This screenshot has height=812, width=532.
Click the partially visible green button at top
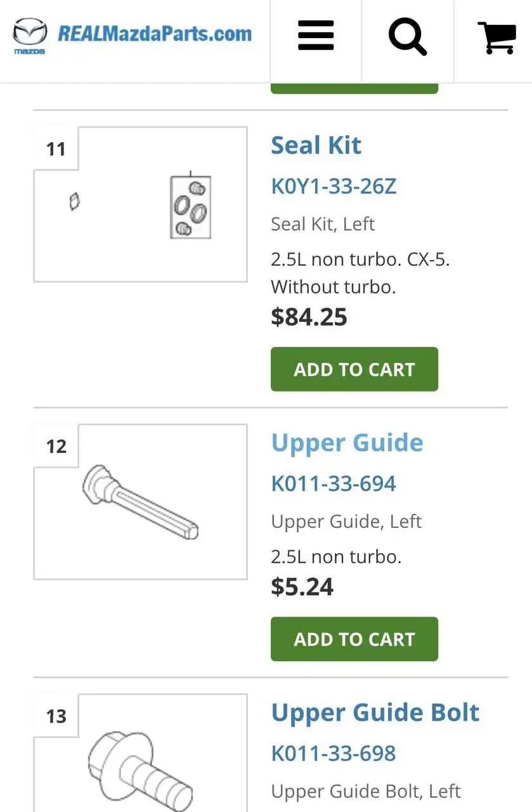pos(354,88)
